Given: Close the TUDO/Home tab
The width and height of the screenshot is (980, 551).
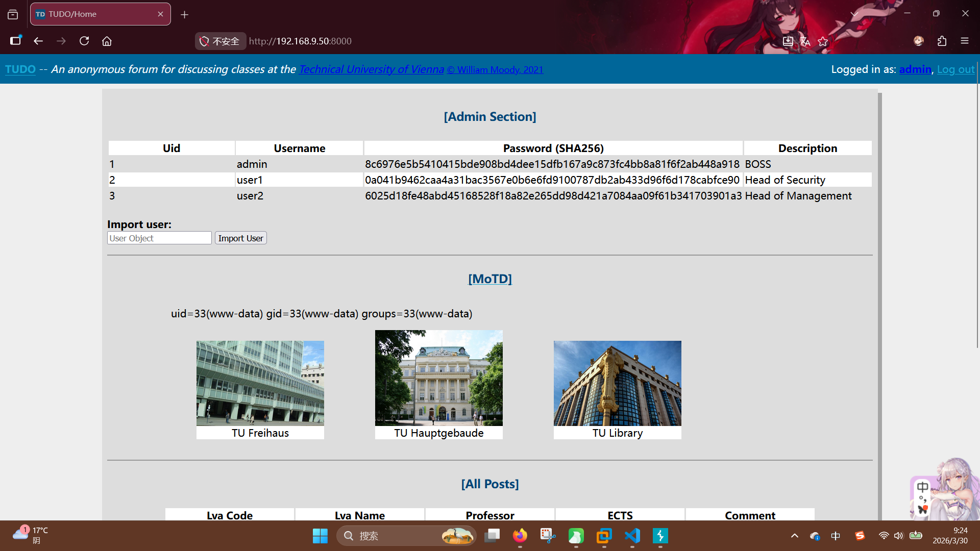Looking at the screenshot, I should (160, 14).
